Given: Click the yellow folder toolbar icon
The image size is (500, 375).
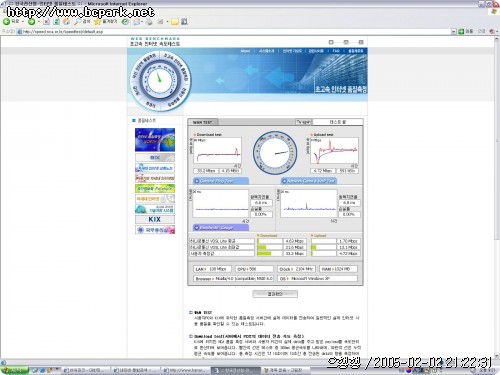Looking at the screenshot, I should click(175, 22).
